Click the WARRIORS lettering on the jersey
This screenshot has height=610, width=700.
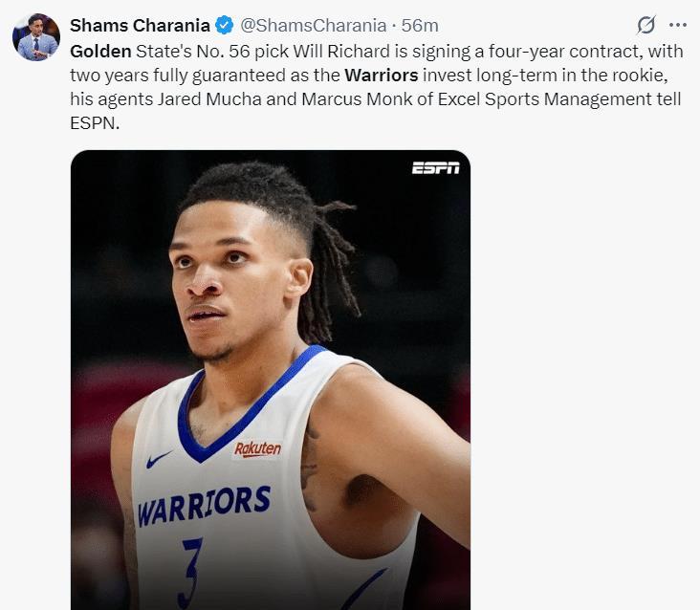coord(204,504)
